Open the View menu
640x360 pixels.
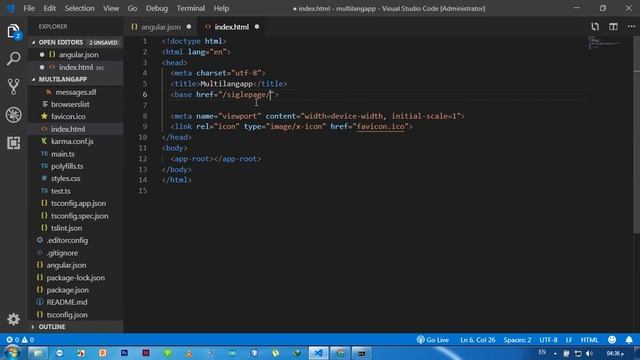(x=111, y=8)
